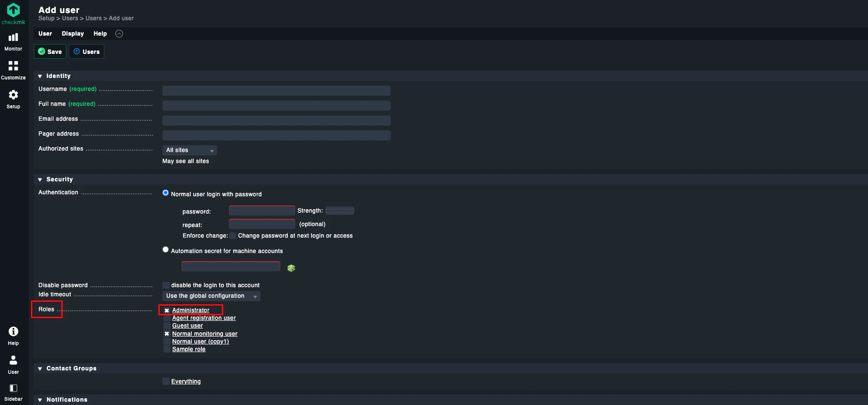Open the Sample role link

click(189, 349)
